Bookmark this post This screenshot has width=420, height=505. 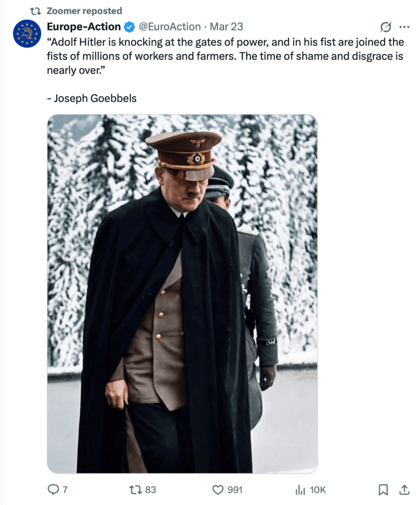point(383,490)
